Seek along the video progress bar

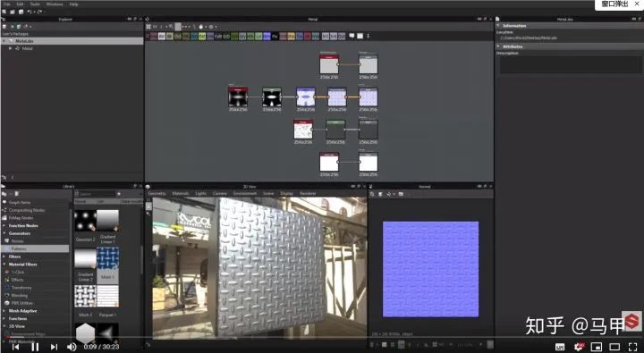(x=322, y=338)
